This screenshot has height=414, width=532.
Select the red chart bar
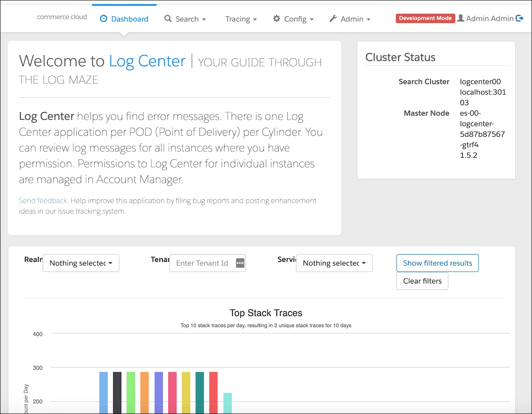213,393
